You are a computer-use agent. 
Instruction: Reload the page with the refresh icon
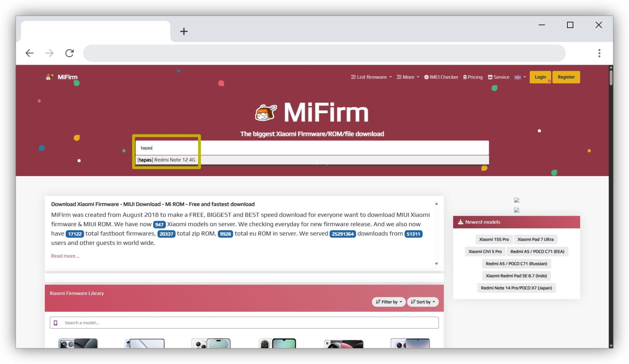[69, 53]
